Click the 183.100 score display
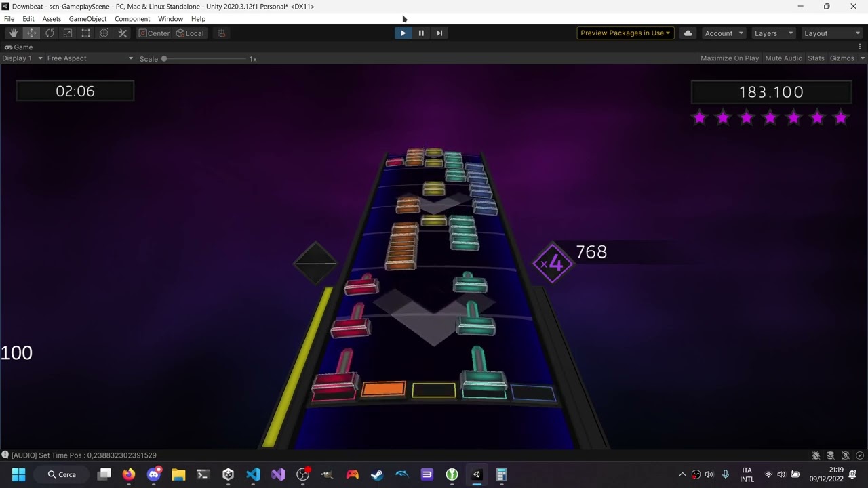Screen dimensions: 868x488 771,92
